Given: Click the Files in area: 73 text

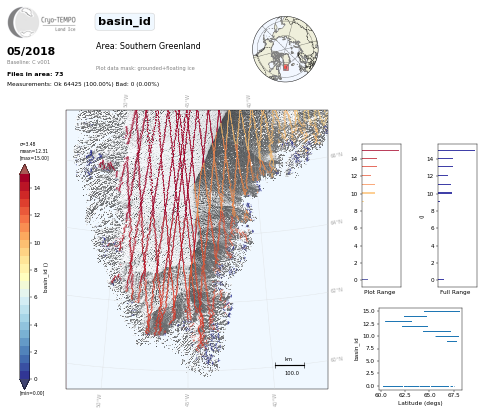Looking at the screenshot, I should [x=35, y=74].
